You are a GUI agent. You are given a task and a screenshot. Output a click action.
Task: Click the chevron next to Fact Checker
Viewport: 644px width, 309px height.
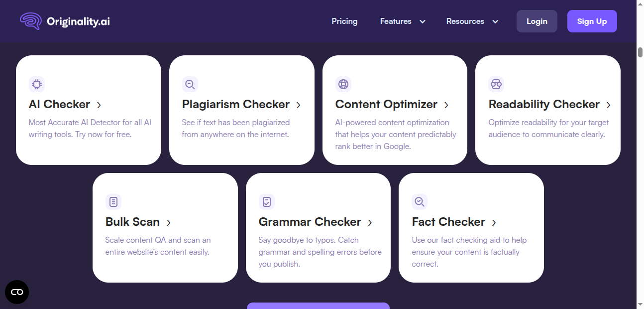click(x=494, y=223)
